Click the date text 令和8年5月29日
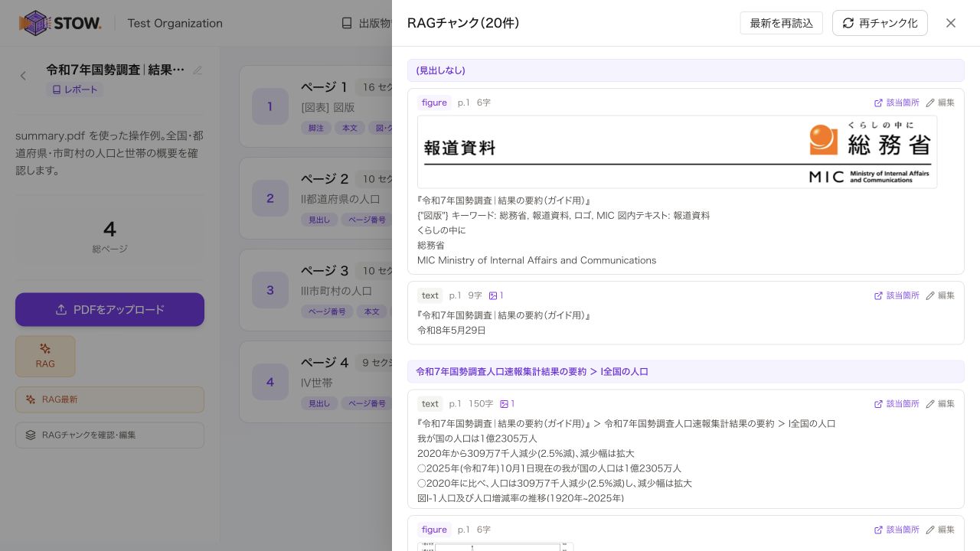 coord(452,331)
